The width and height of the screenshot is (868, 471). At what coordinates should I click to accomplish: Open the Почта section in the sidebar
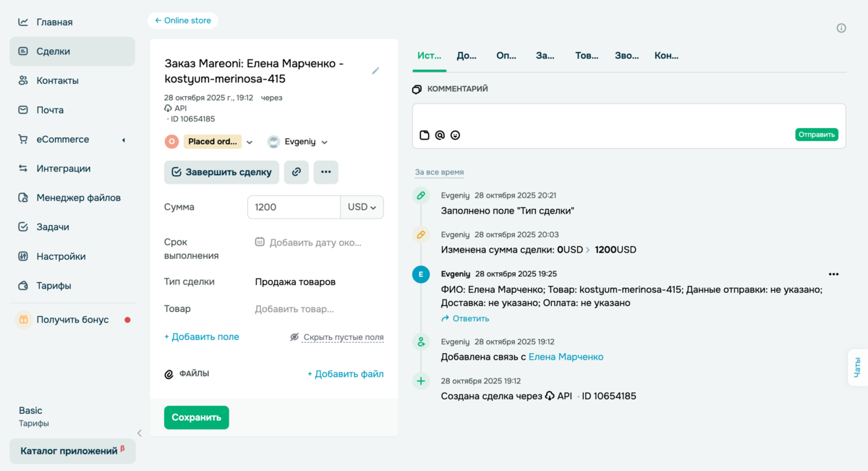[50, 109]
